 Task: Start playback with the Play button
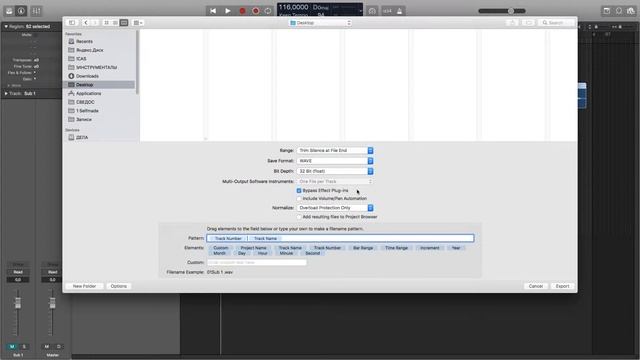228,11
